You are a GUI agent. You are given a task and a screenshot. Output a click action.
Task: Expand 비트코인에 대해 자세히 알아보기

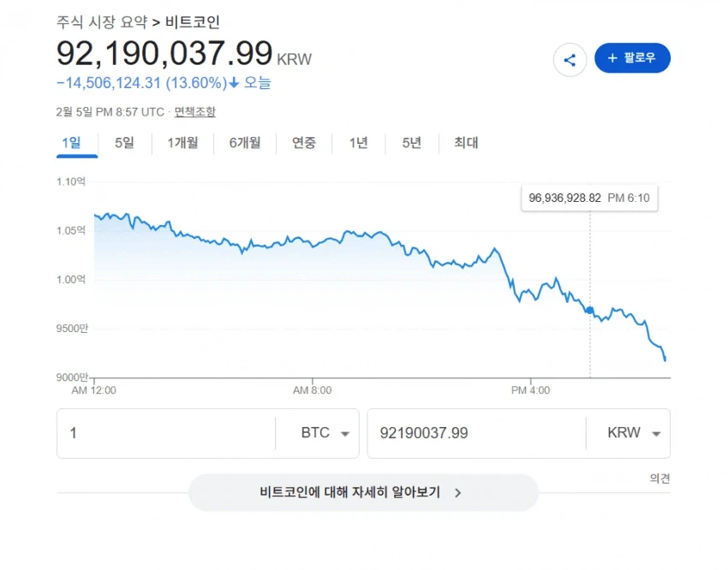click(x=363, y=493)
